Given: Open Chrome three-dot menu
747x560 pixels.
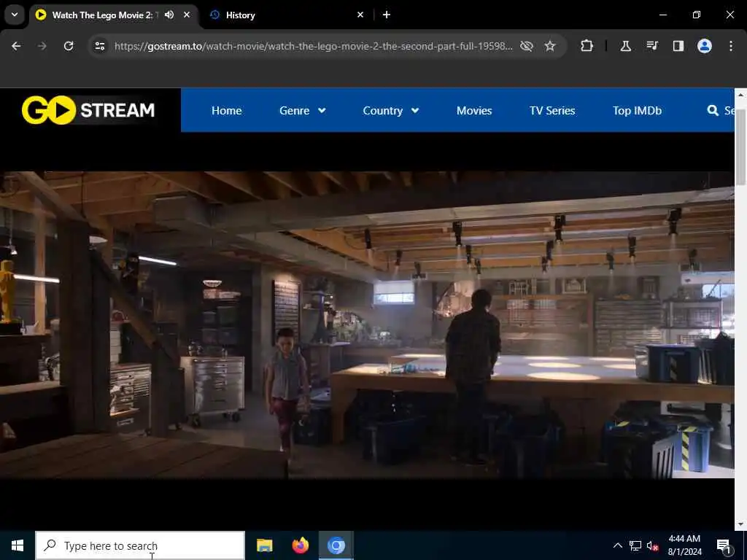Looking at the screenshot, I should (731, 46).
